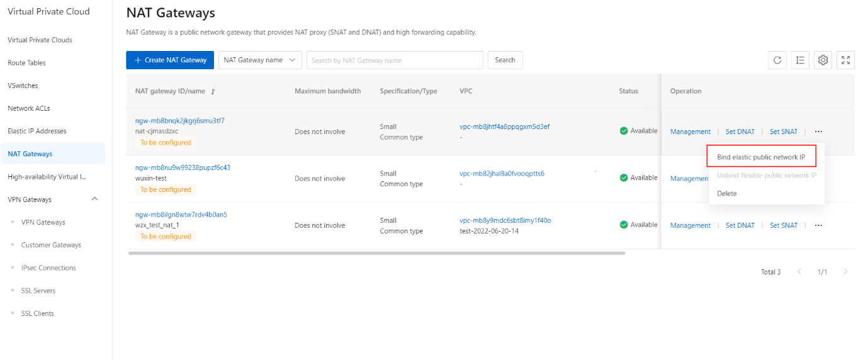Collapse the VPN Gateways sidebar section
The width and height of the screenshot is (868, 360).
coord(95,200)
